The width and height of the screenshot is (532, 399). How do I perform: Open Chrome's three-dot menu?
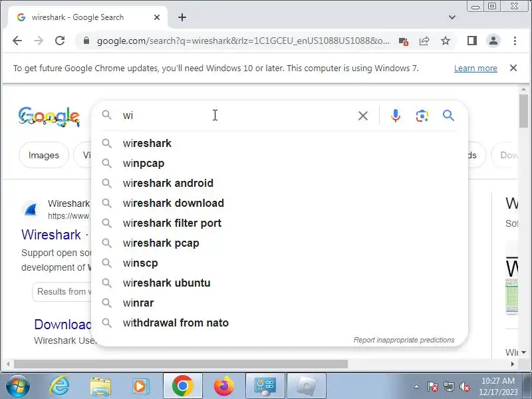(x=515, y=41)
